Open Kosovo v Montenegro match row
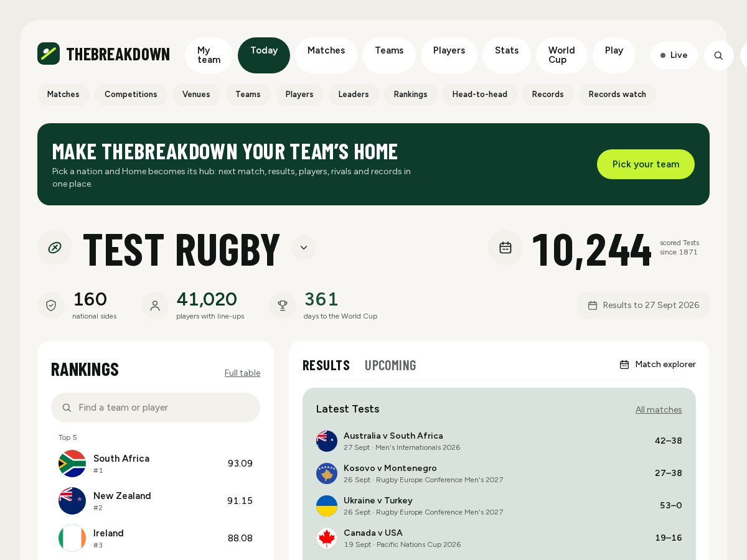The height and width of the screenshot is (560, 747). click(499, 474)
